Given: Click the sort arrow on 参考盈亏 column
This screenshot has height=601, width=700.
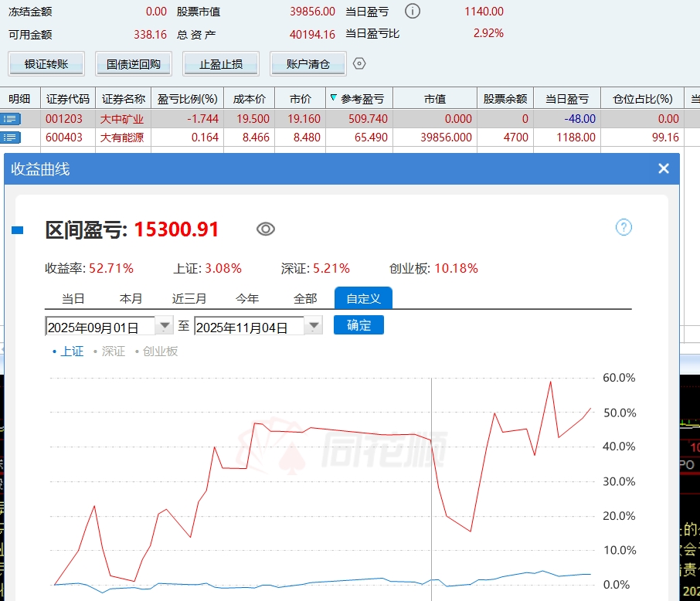Looking at the screenshot, I should point(334,98).
